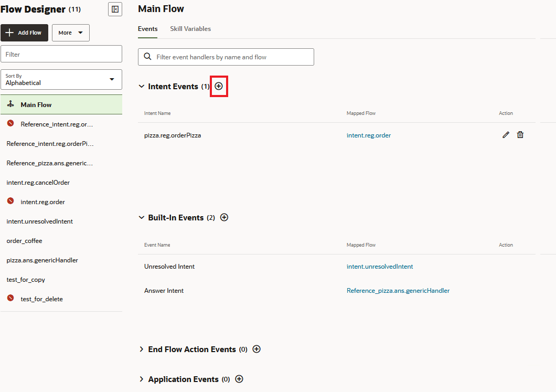The image size is (556, 392).
Task: Click the error badge on intent.reg.order flow
Action: point(9,202)
